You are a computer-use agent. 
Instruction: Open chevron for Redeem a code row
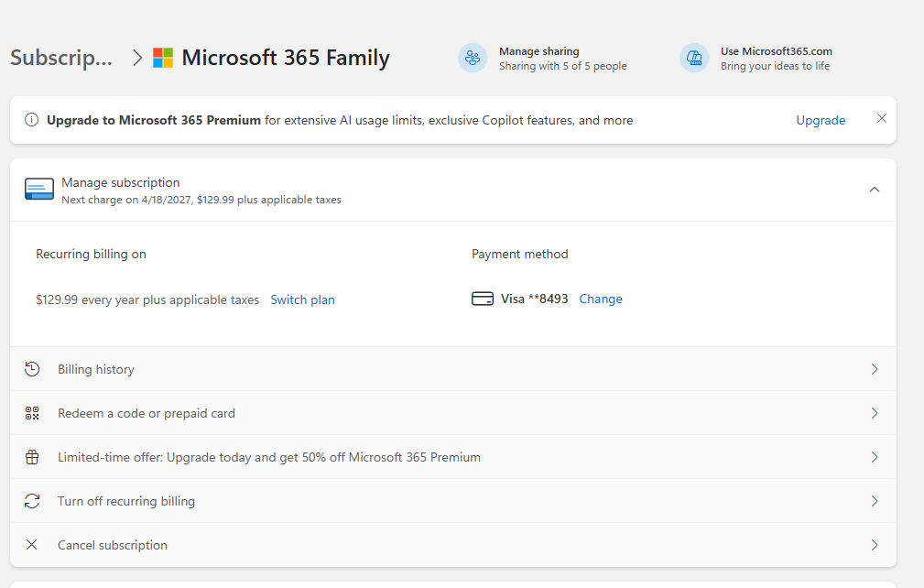[875, 413]
